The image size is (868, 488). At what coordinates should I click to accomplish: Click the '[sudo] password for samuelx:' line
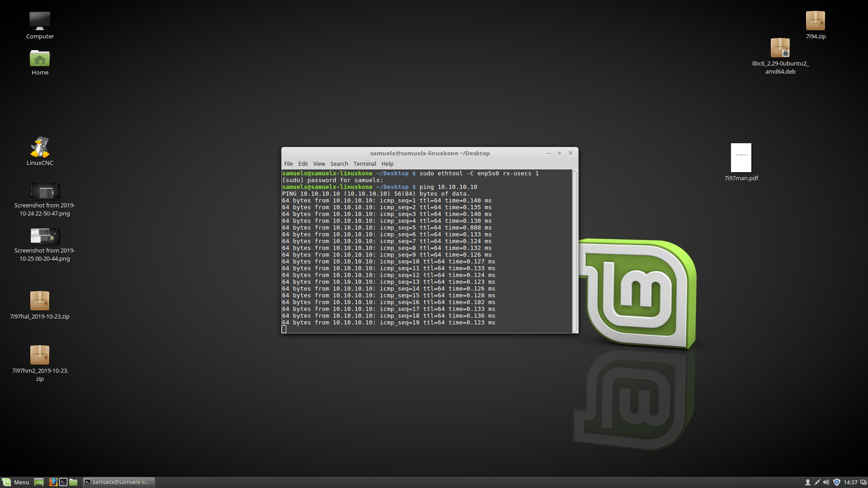(332, 180)
